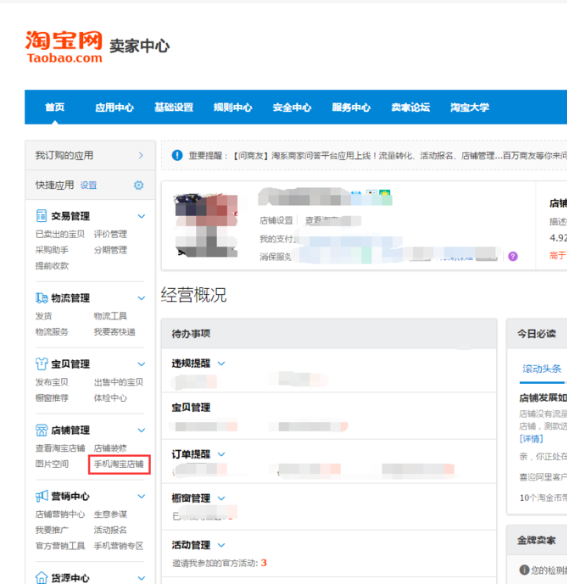Select the 滚动头条 tab
567x584 pixels.
point(542,369)
